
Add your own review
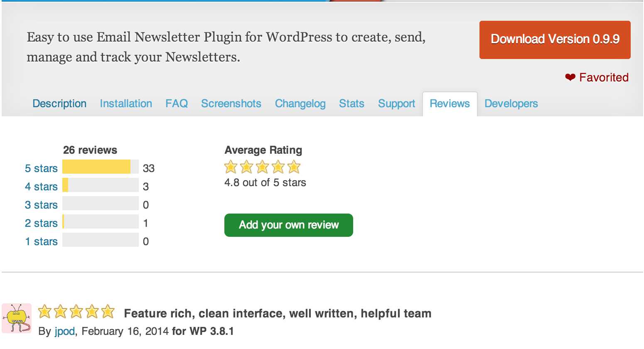(289, 225)
